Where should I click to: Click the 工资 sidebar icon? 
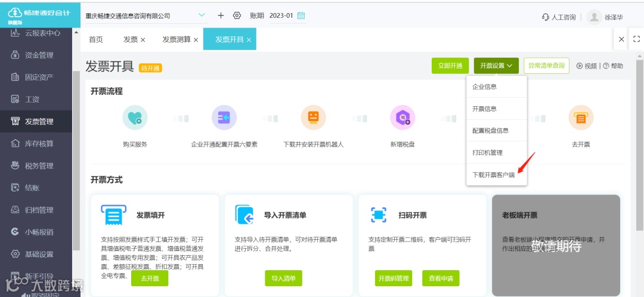(x=15, y=100)
